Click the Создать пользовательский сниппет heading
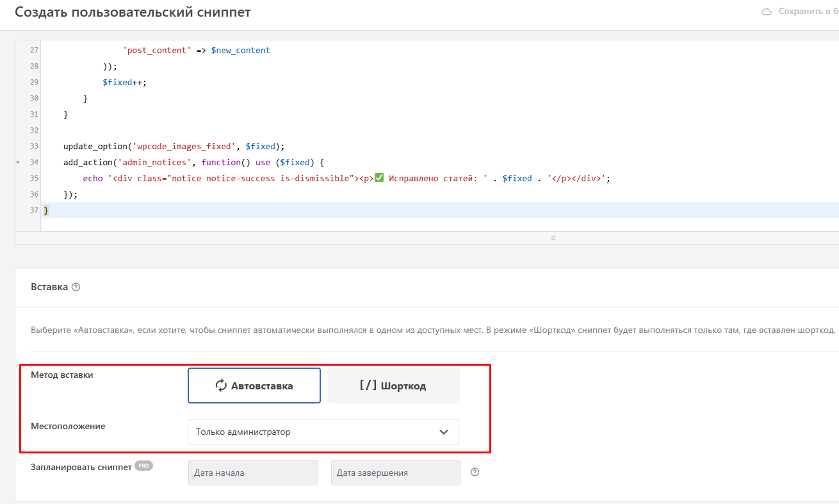839x504 pixels. coord(133,12)
